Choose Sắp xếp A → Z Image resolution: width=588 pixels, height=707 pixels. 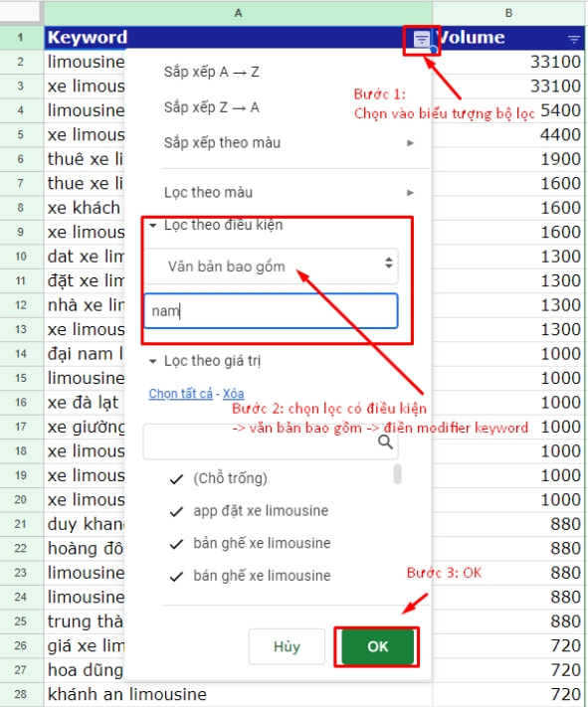click(211, 72)
